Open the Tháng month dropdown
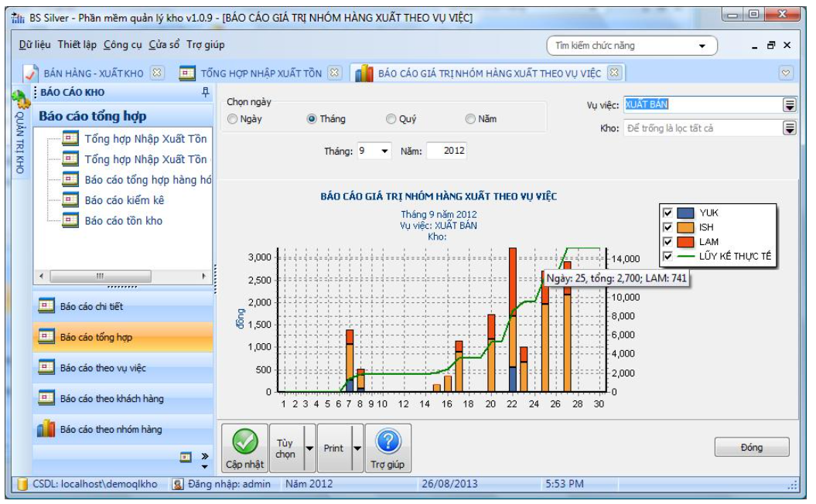The height and width of the screenshot is (504, 816). click(x=385, y=152)
